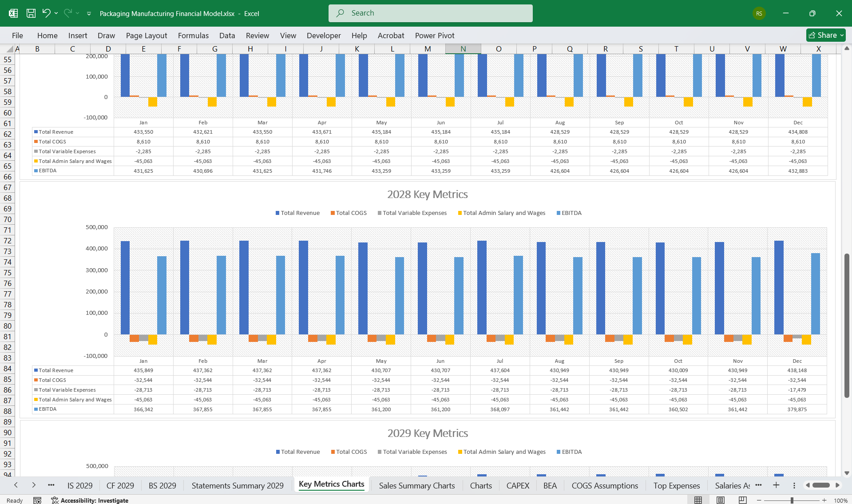Open the Page Layout tab
The height and width of the screenshot is (504, 852).
click(x=147, y=36)
